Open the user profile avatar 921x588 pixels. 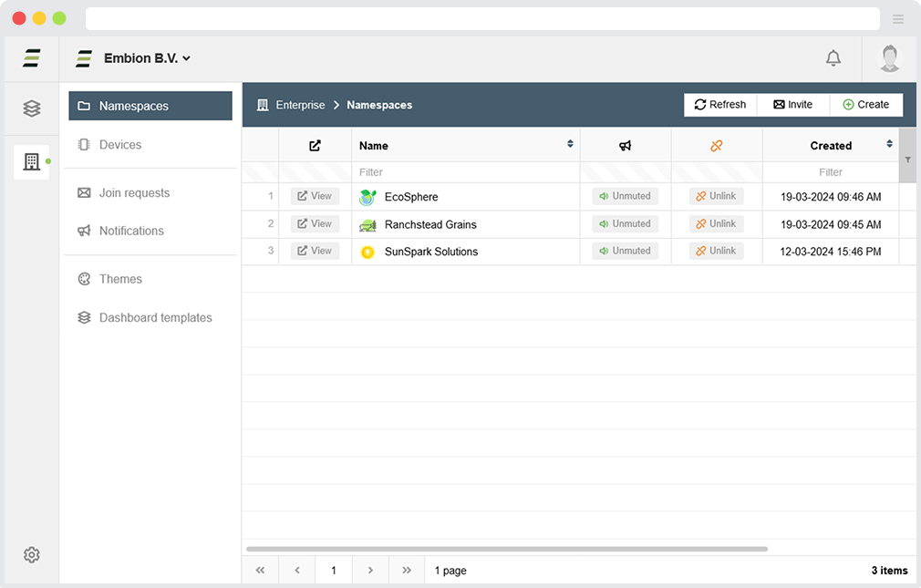[x=889, y=58]
